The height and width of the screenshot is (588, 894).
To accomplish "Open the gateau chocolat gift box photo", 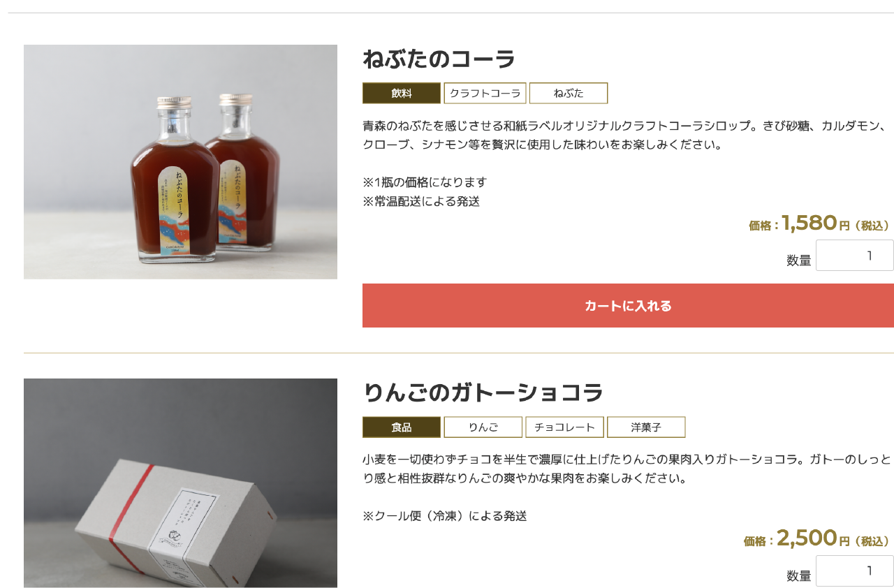I will 180,483.
